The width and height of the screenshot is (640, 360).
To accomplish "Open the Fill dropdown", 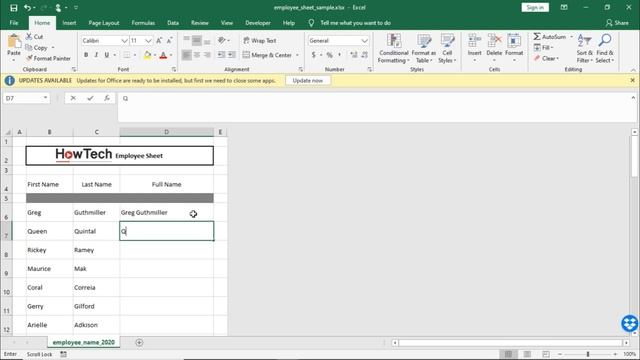I will (x=543, y=47).
